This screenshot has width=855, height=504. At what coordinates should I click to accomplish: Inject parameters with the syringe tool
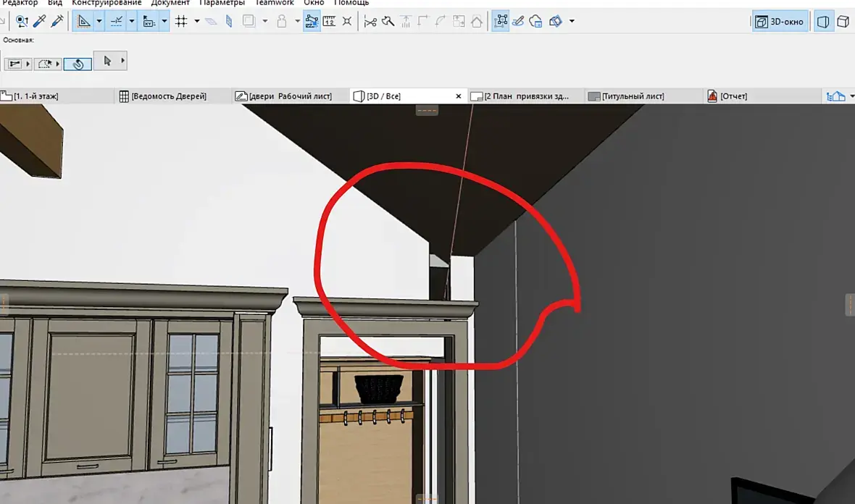57,21
